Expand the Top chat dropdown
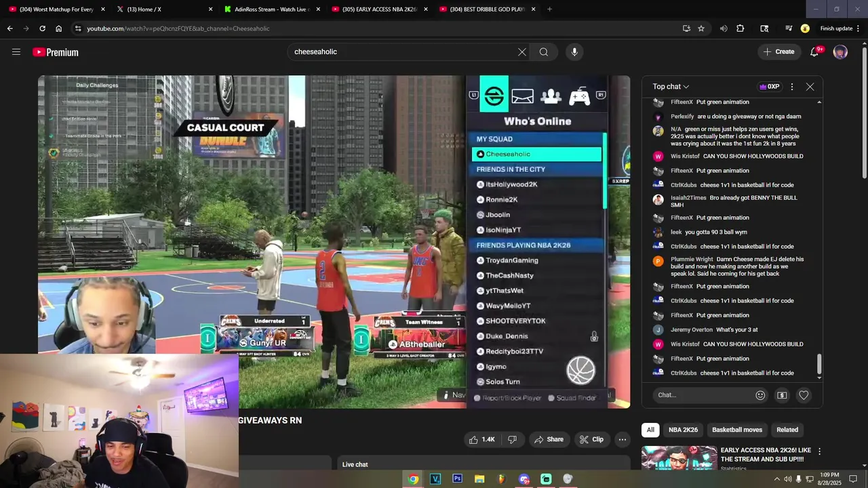 671,87
